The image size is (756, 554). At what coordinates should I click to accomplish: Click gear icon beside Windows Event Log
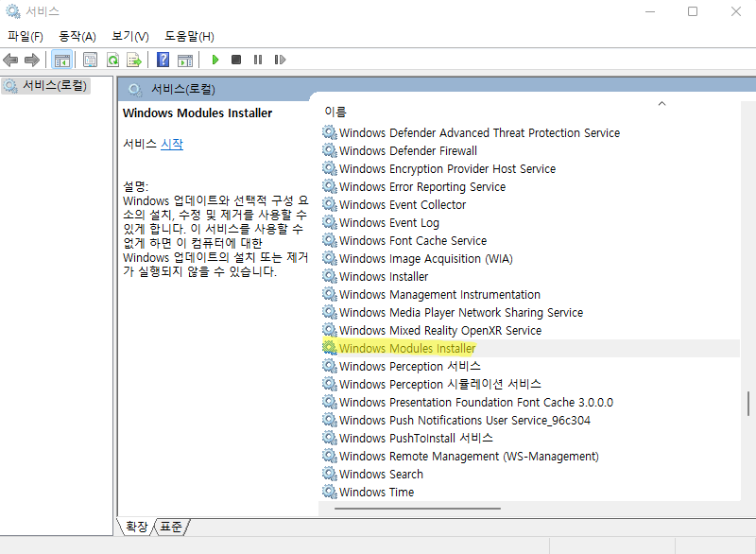click(330, 222)
